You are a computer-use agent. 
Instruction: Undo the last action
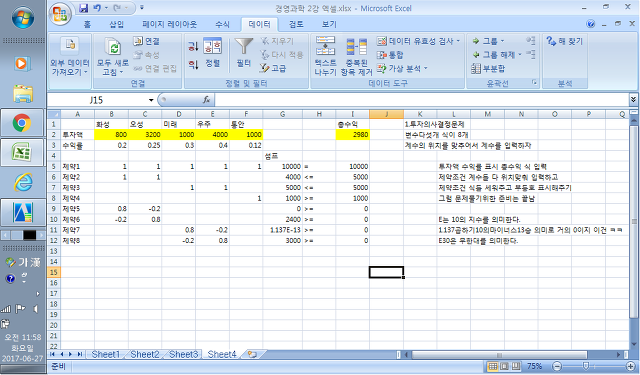97,8
